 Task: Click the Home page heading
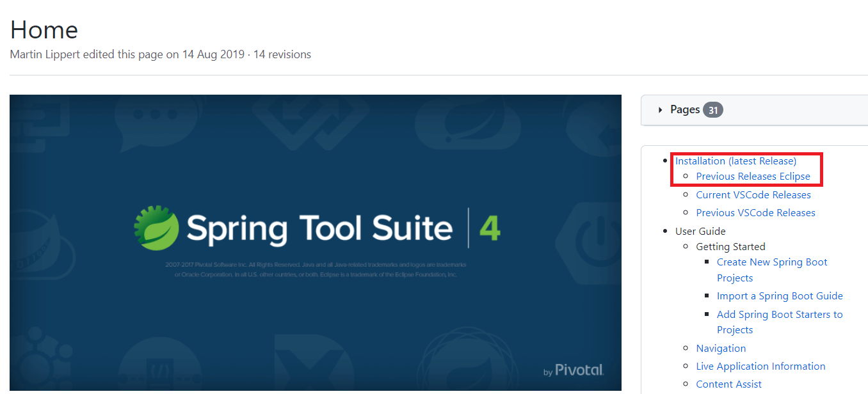point(44,30)
